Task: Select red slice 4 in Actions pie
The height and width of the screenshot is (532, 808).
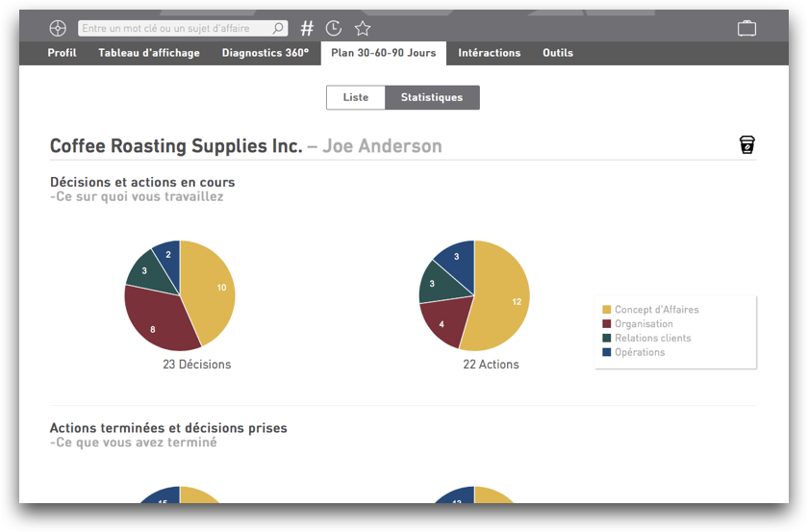Action: point(445,319)
